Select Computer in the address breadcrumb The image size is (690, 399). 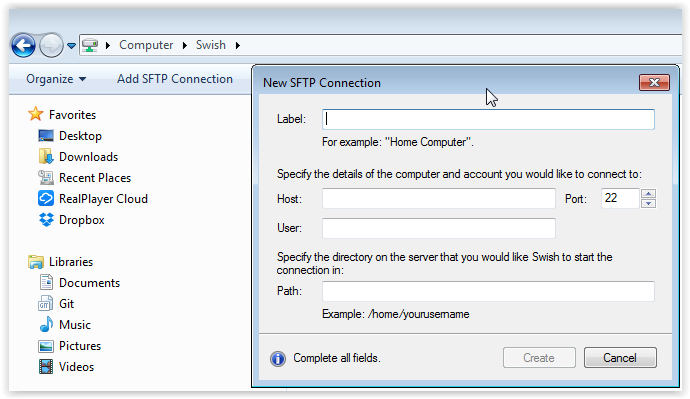[x=146, y=45]
